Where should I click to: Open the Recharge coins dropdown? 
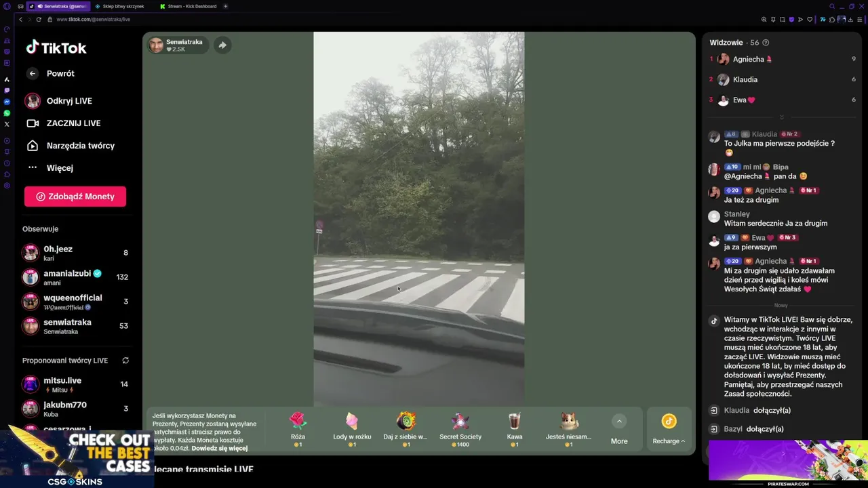pyautogui.click(x=669, y=430)
